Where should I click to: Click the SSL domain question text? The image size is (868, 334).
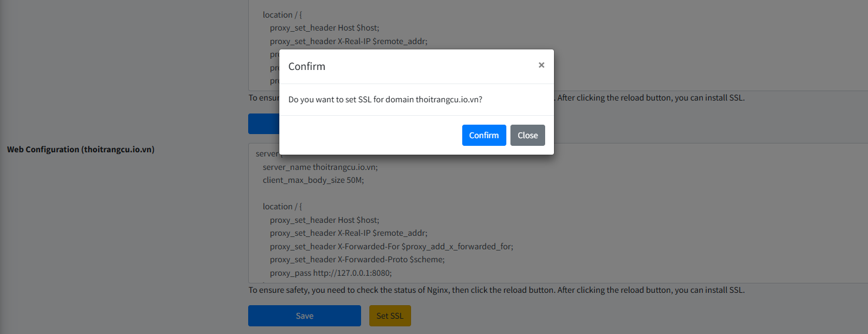385,100
